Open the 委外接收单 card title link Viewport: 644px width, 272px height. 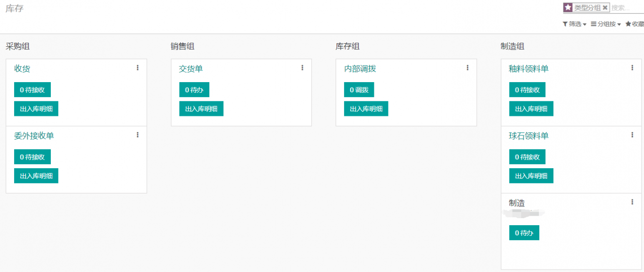34,135
